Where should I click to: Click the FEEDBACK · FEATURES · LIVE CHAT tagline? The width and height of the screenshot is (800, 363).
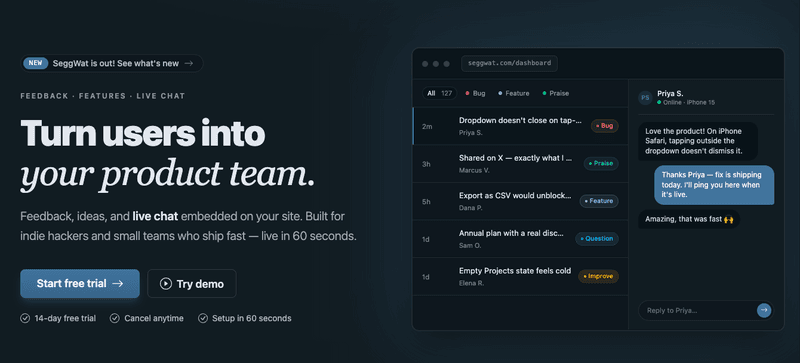coord(103,96)
